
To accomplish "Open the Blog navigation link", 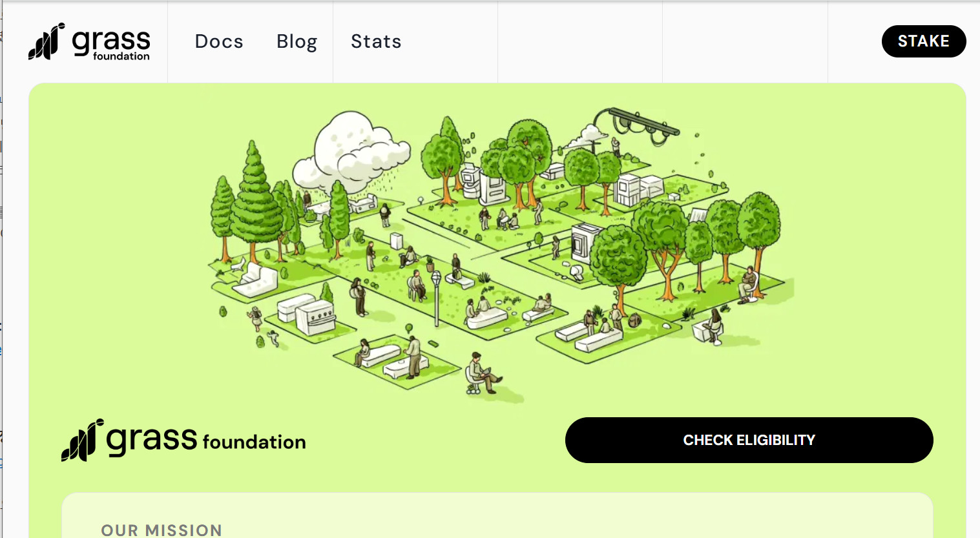I will pos(297,41).
